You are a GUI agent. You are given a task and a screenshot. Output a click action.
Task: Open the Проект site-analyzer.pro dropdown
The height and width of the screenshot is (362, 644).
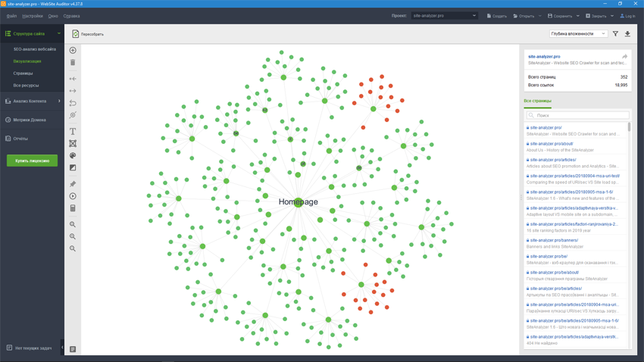click(x=445, y=16)
